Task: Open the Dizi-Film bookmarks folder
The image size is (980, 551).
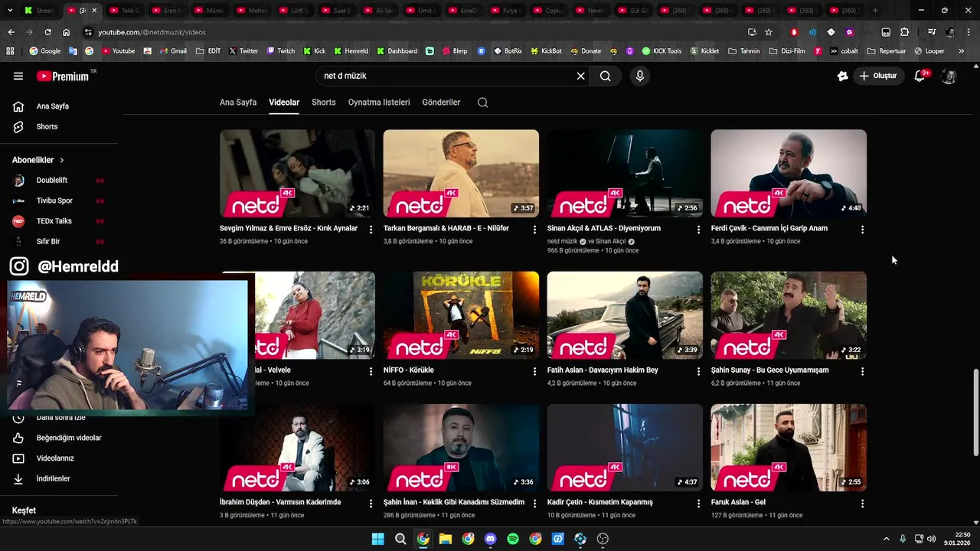Action: coord(787,51)
